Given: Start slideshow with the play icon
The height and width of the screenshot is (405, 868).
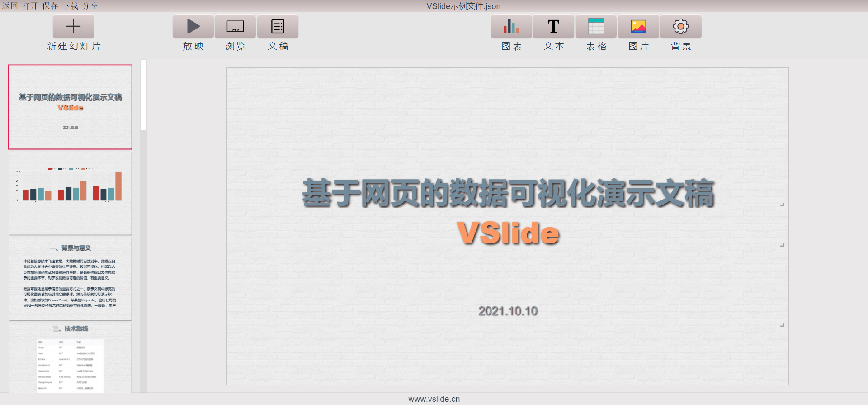Looking at the screenshot, I should click(193, 27).
